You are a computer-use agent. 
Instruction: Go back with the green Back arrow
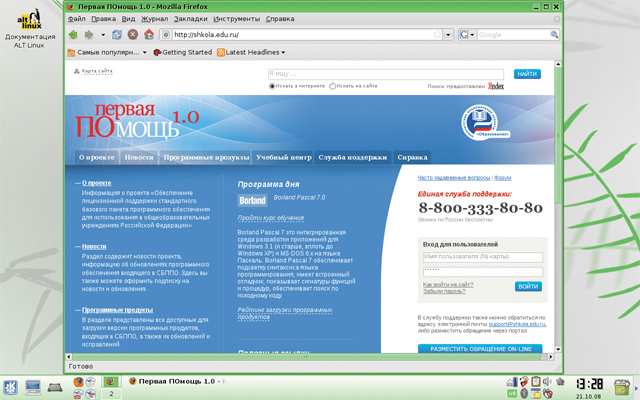[x=73, y=35]
